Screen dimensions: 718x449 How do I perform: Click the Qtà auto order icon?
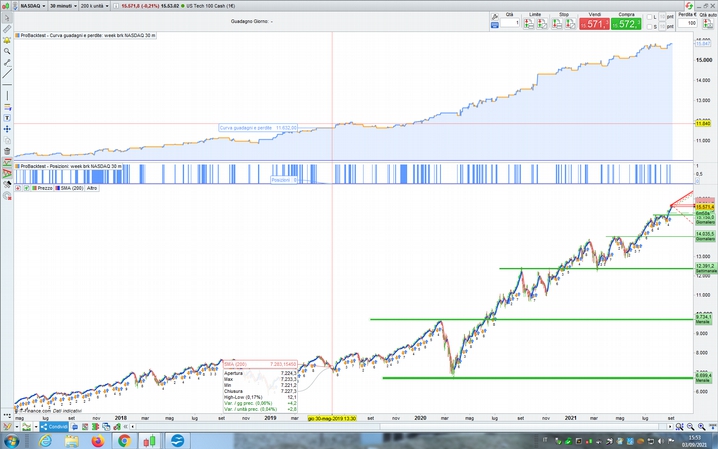tap(708, 24)
